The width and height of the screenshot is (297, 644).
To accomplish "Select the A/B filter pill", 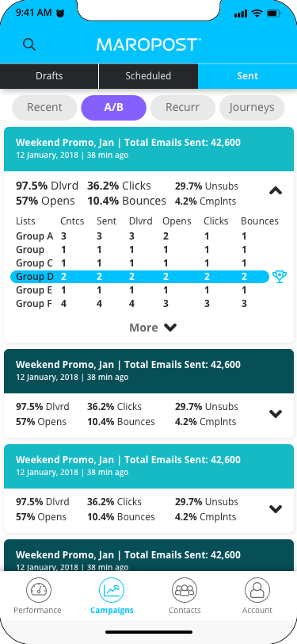I will [x=113, y=108].
